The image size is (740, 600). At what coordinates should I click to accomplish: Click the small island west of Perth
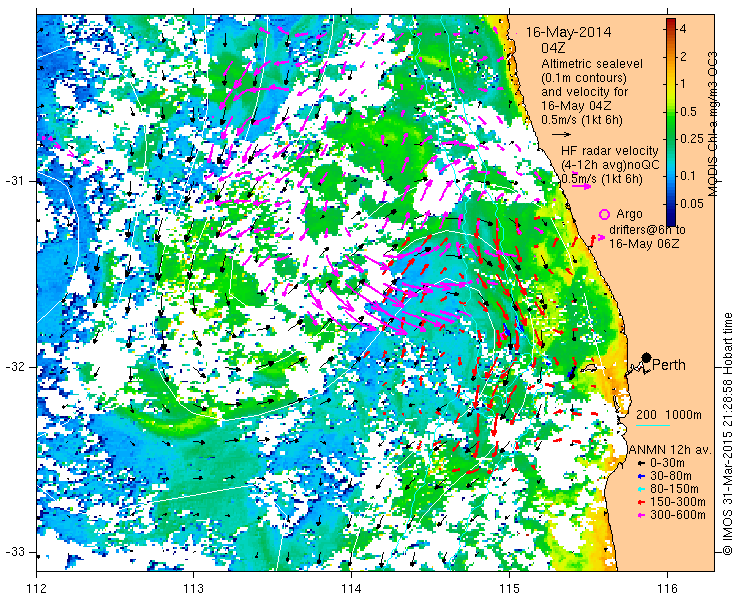[589, 367]
